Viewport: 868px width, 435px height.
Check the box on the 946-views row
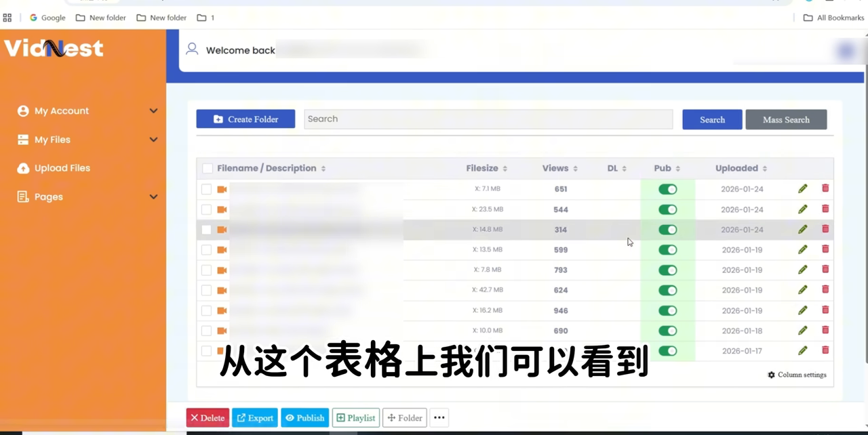tap(206, 310)
